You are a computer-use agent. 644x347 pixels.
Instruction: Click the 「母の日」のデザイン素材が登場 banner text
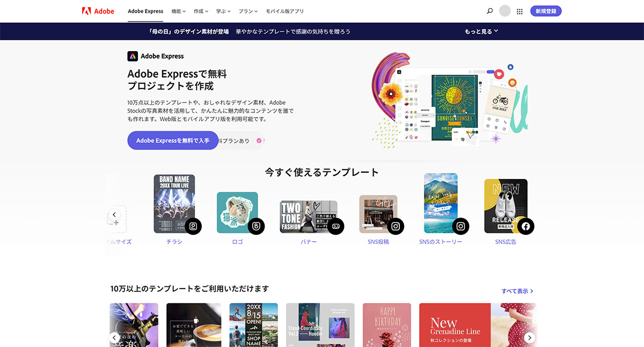189,31
